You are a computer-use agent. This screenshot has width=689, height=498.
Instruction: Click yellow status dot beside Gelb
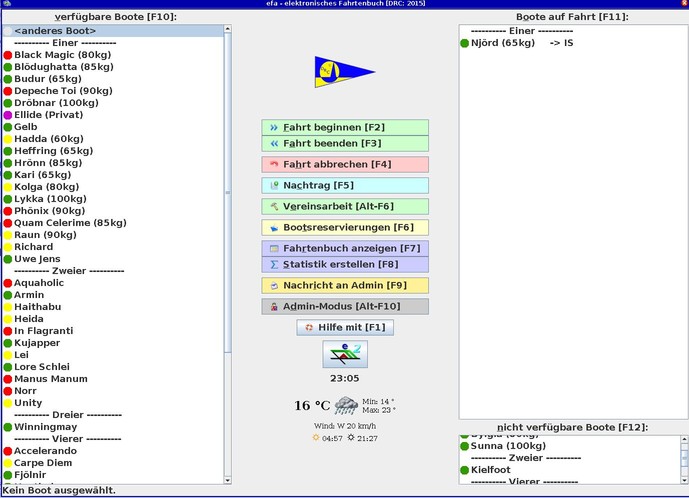(x=8, y=127)
